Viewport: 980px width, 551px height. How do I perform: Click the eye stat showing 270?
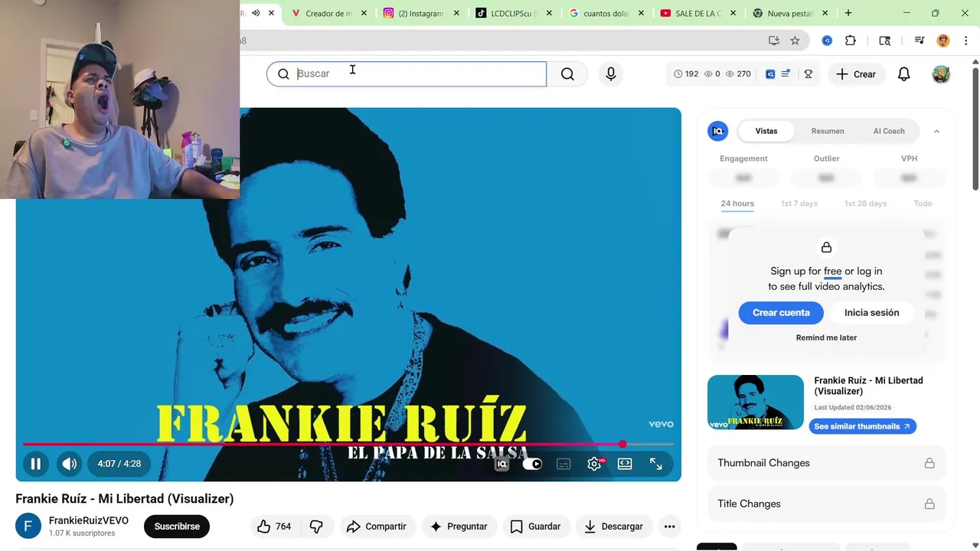click(x=738, y=74)
